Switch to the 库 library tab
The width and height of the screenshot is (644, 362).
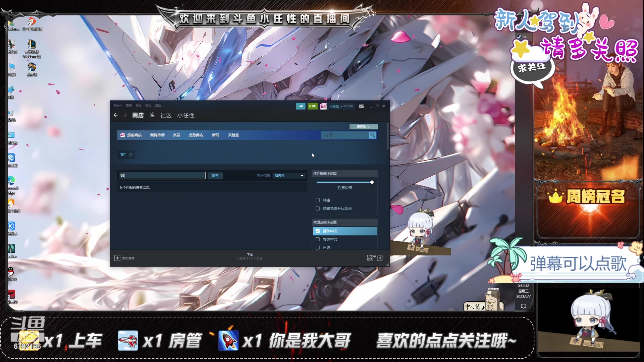[x=152, y=115]
